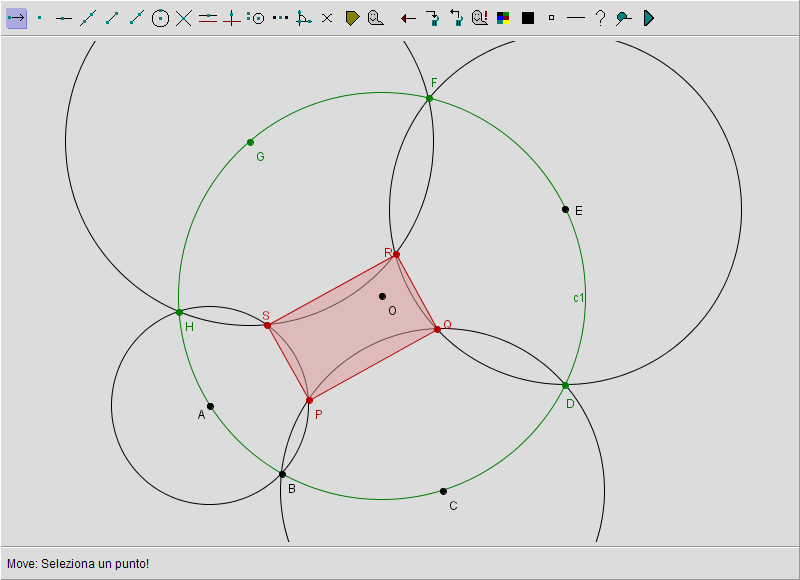The width and height of the screenshot is (800, 580).
Task: Change point style with small square icon
Action: tap(552, 18)
